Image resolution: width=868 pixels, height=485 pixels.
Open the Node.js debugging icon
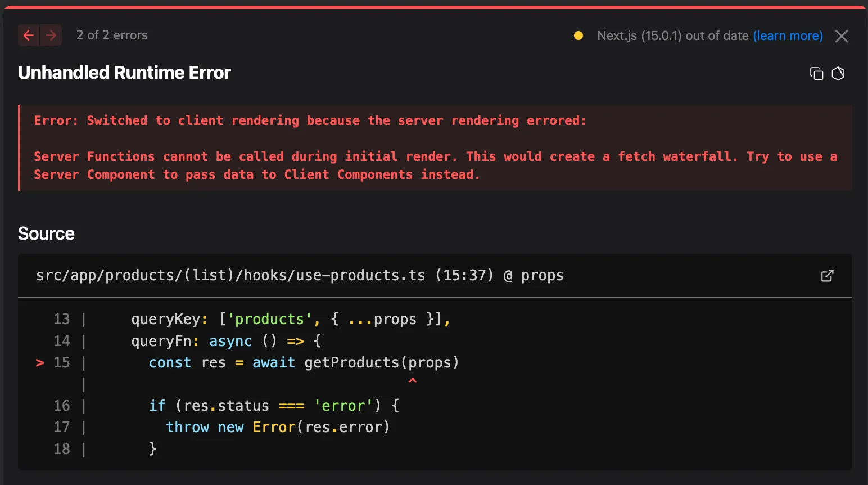838,74
